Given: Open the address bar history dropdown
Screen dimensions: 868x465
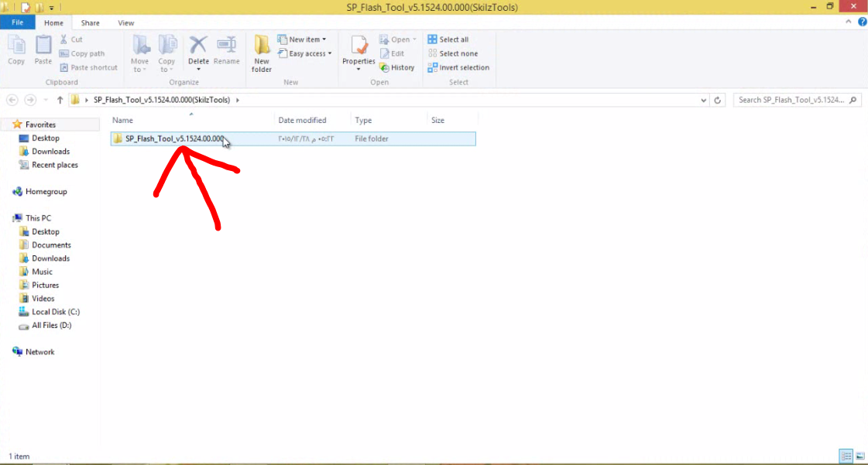Looking at the screenshot, I should point(704,100).
